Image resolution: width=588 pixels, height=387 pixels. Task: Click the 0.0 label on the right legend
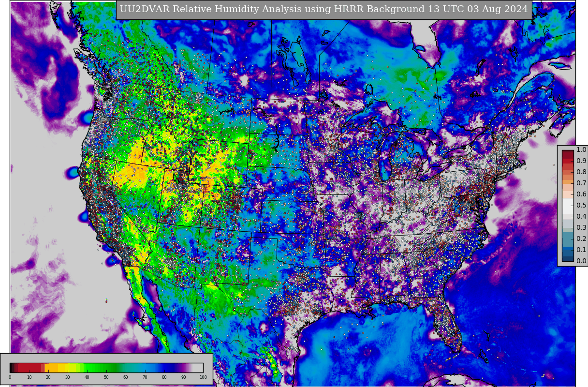(581, 261)
